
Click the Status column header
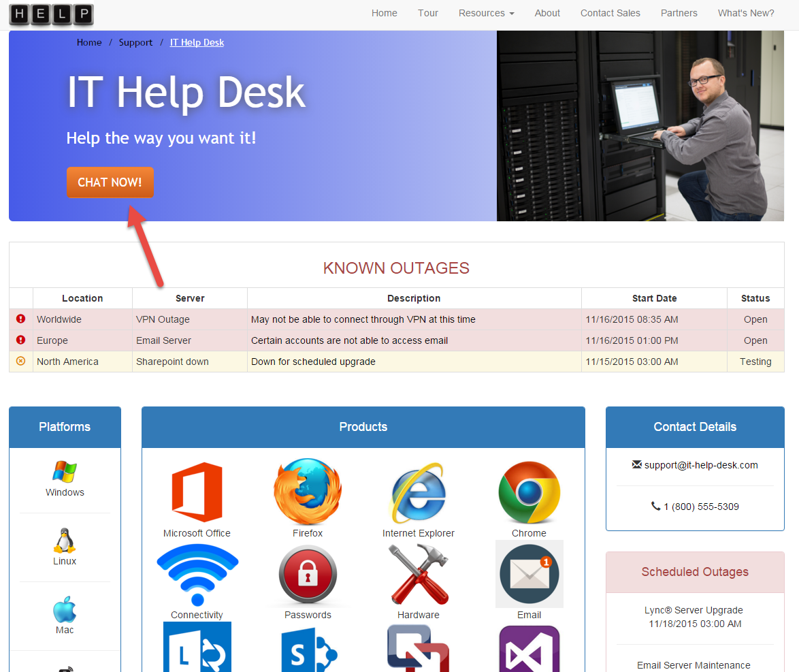coord(755,298)
